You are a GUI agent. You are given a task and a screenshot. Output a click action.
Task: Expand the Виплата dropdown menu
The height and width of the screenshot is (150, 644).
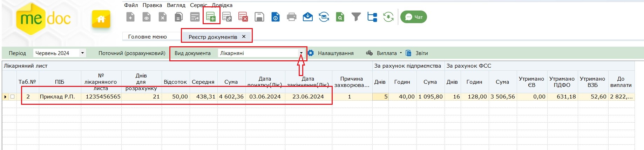click(401, 53)
